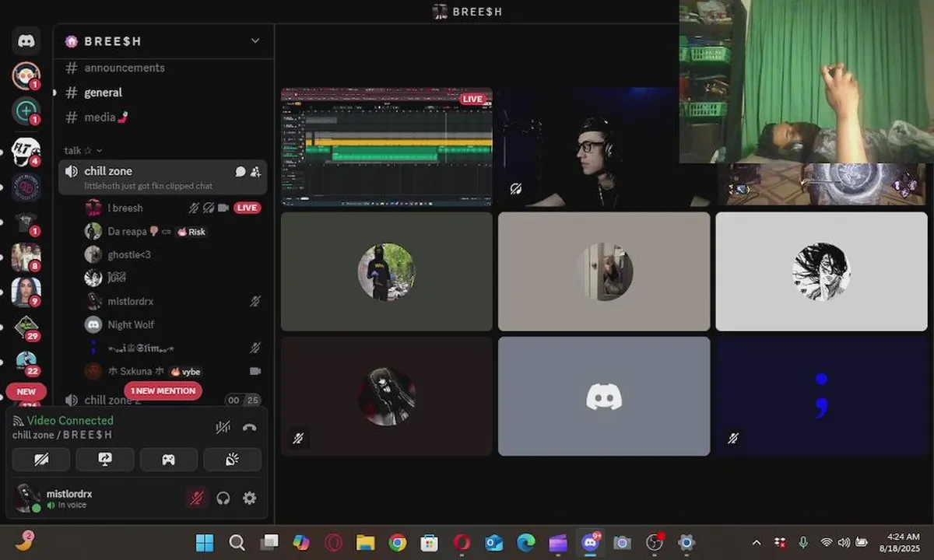Click the NEW servers pill
This screenshot has height=560, width=934.
(x=26, y=391)
